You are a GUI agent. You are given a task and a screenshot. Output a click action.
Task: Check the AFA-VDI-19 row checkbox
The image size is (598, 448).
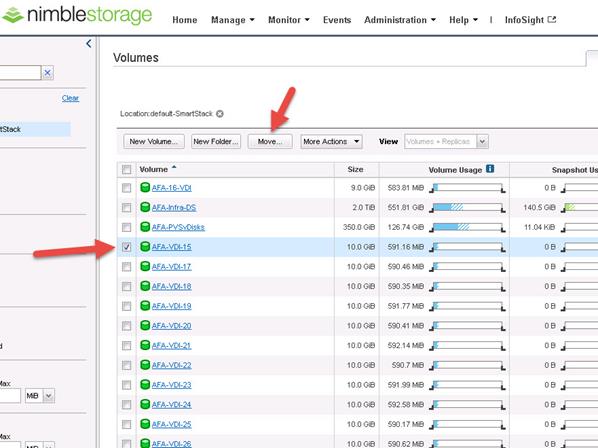coord(126,306)
